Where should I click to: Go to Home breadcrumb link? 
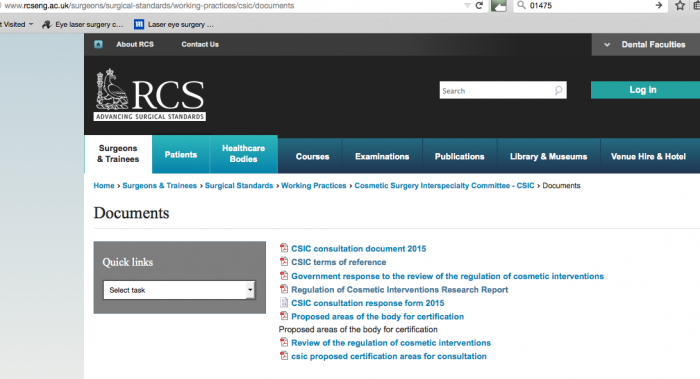[x=104, y=186]
